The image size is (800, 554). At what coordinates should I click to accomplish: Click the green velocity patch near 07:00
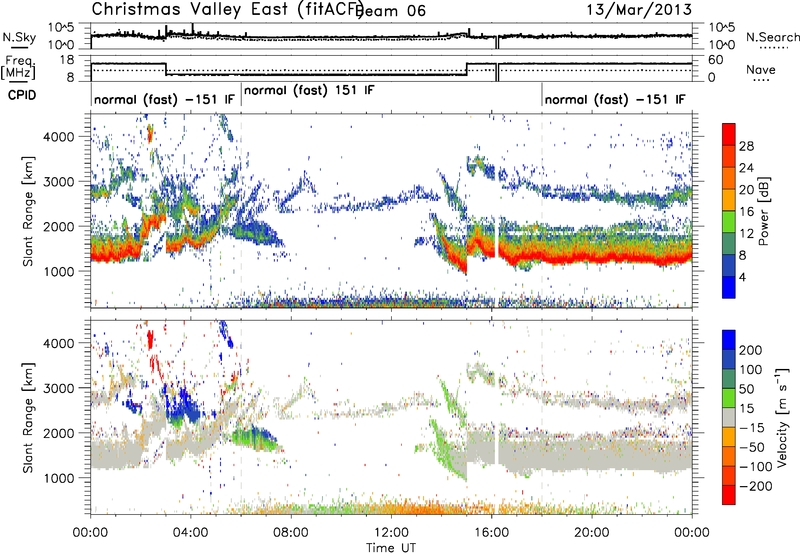pos(254,439)
